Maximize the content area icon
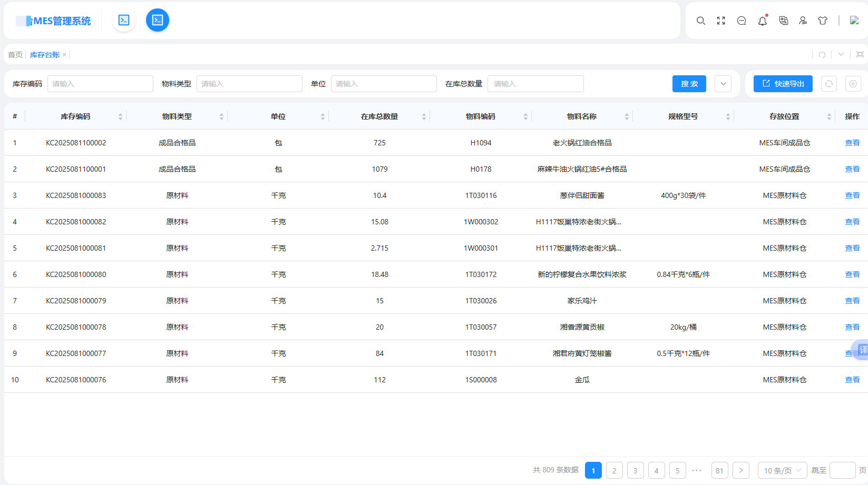The image size is (868, 485). pyautogui.click(x=860, y=54)
